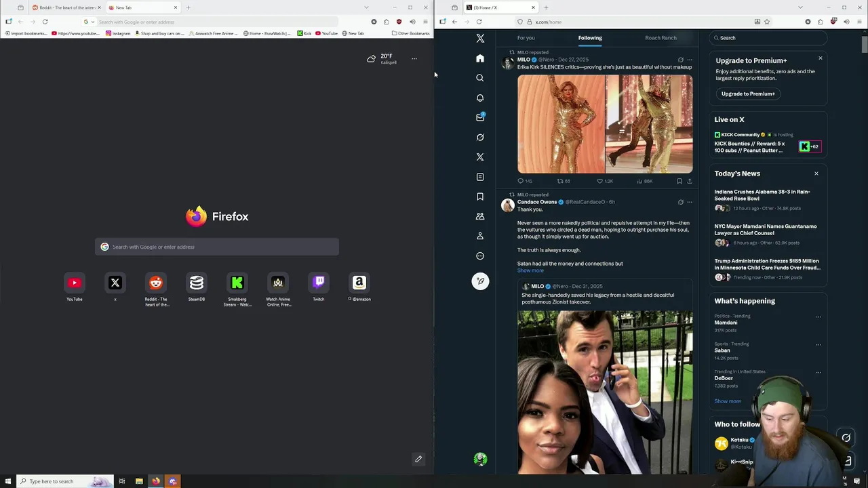The width and height of the screenshot is (868, 488).
Task: Open Candace Owens selfie image
Action: click(x=605, y=392)
